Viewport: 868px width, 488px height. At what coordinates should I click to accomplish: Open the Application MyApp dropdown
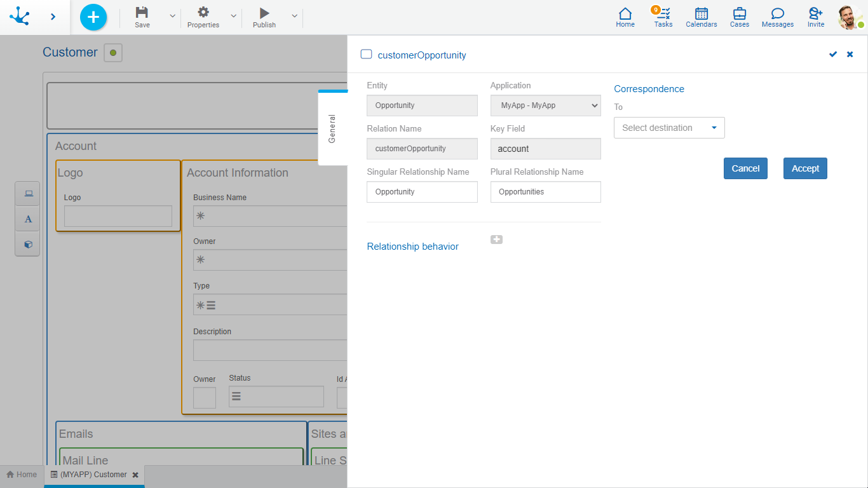[545, 105]
